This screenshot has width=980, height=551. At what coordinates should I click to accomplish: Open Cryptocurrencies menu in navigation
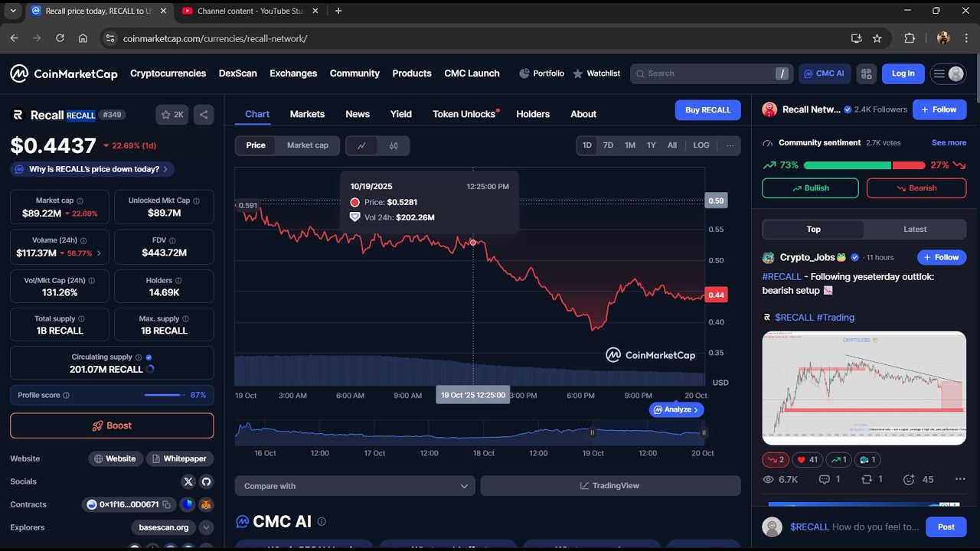click(168, 73)
